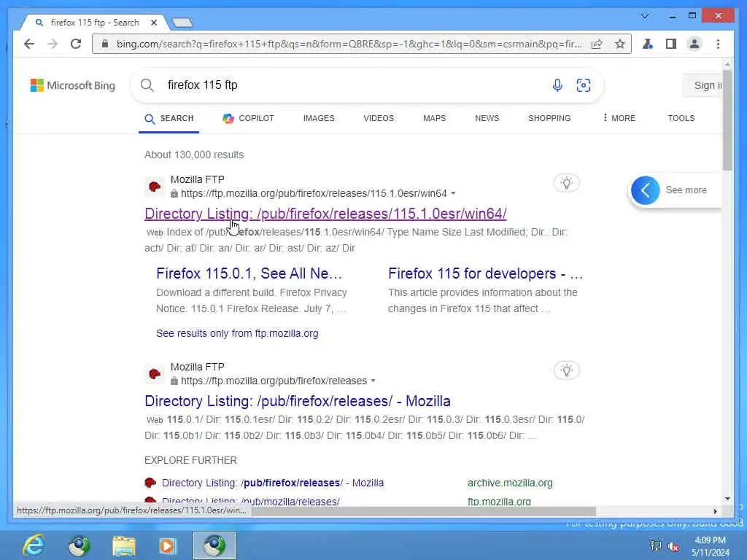
Task: Open the user profile menu
Action: 694,44
